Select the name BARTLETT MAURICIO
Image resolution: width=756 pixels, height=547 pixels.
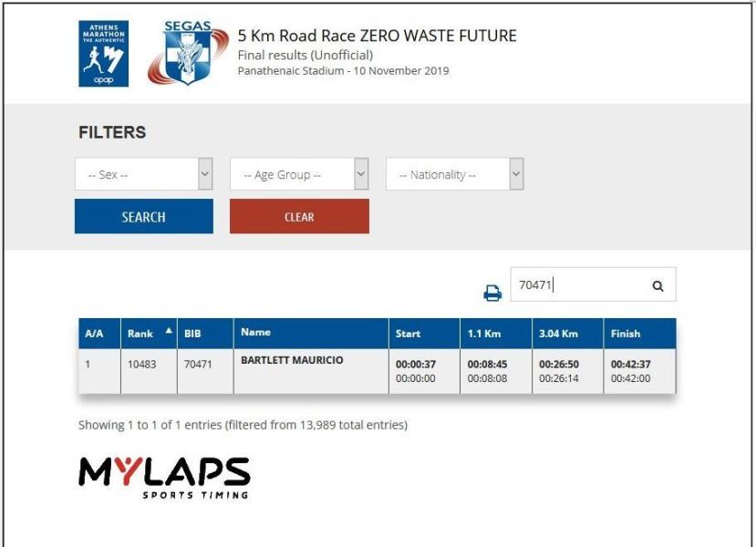click(x=292, y=360)
